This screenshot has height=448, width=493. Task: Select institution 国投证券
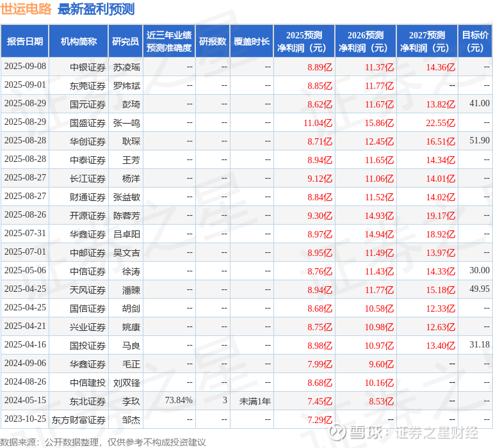[88, 346]
